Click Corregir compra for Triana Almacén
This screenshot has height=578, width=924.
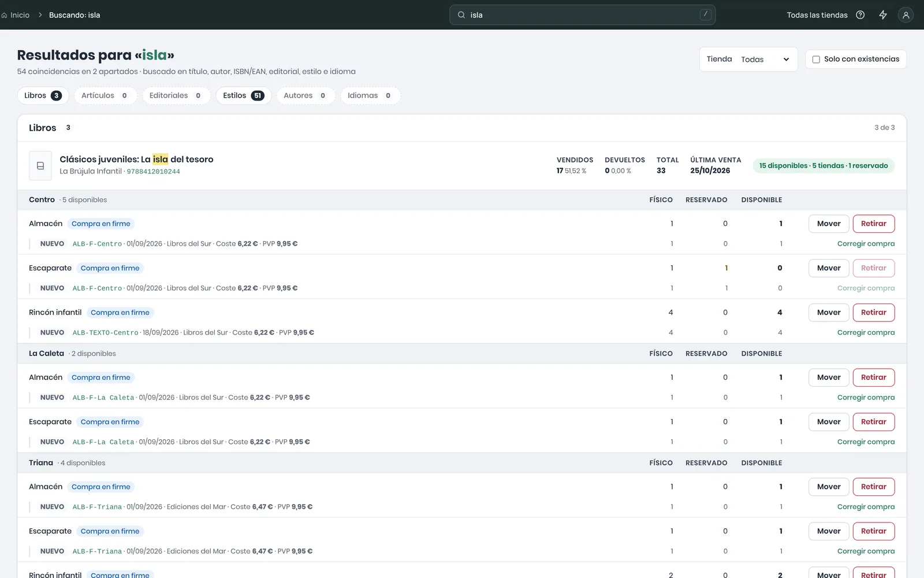866,507
